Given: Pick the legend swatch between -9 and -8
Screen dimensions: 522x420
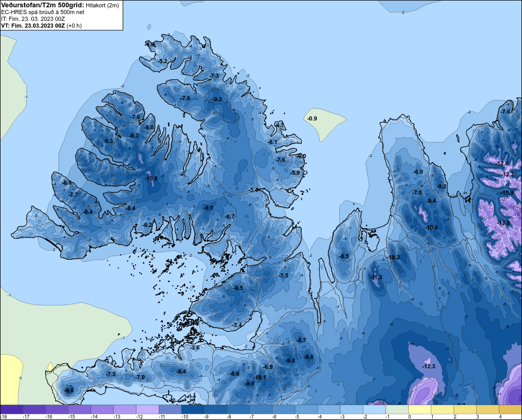Looking at the screenshot, I should point(216,410).
